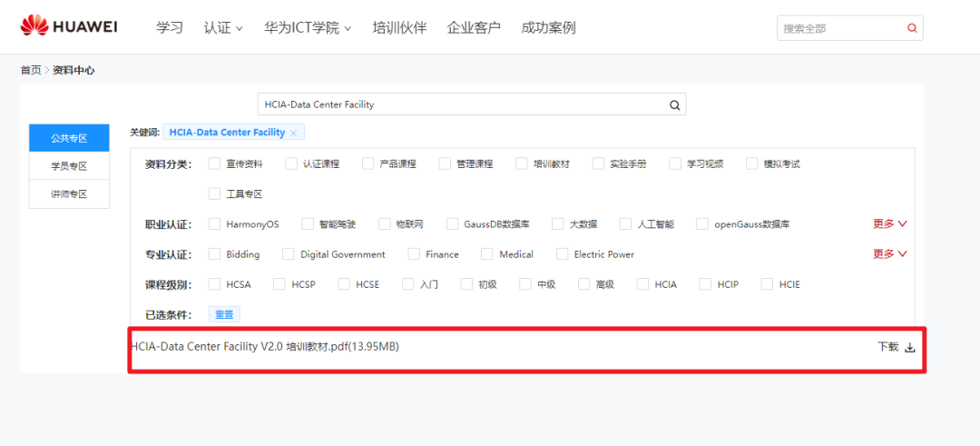Viewport: 980px width, 446px height.
Task: Open the 企业客户 menu item
Action: (x=474, y=27)
